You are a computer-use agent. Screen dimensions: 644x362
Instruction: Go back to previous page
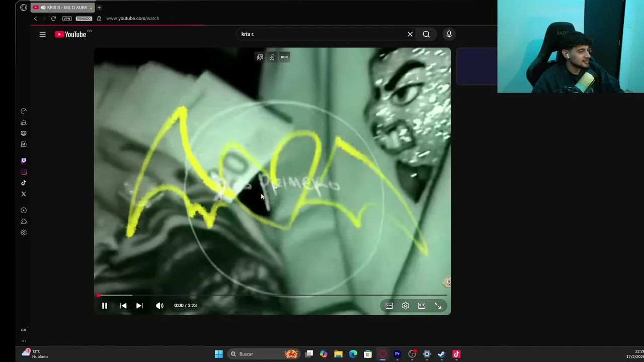pyautogui.click(x=35, y=19)
